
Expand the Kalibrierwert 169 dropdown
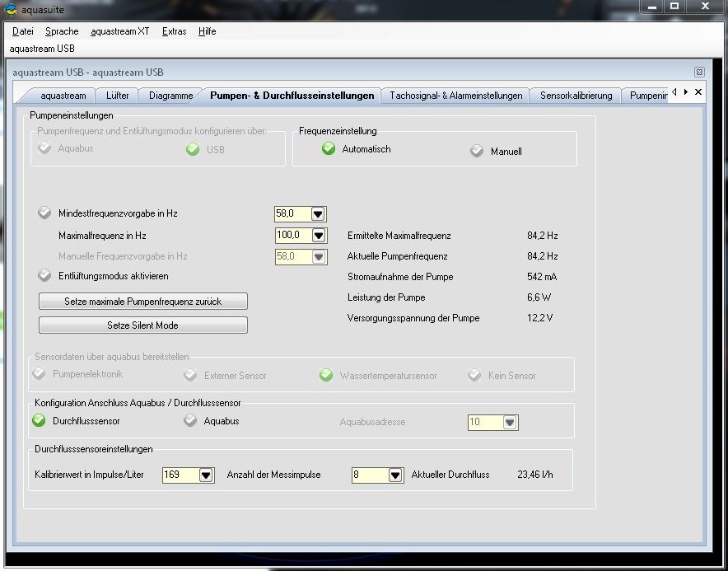point(206,475)
